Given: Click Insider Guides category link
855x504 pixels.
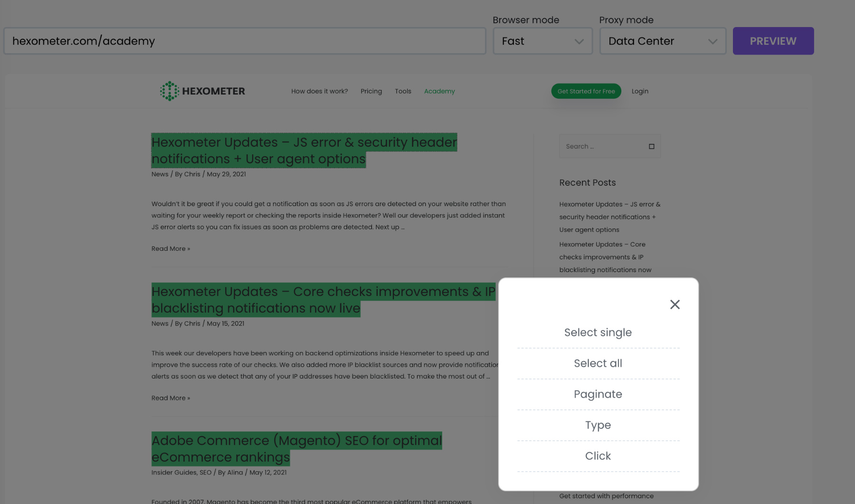Looking at the screenshot, I should point(174,473).
